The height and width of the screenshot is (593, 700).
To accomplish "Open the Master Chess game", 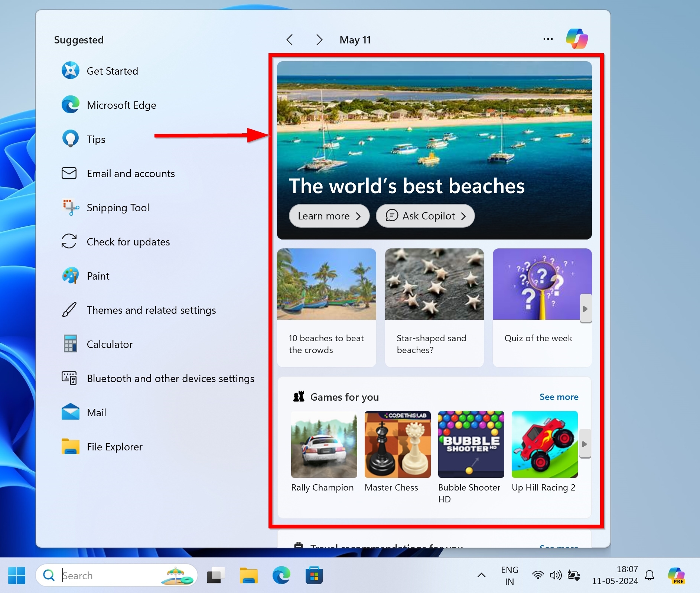I will click(x=397, y=452).
